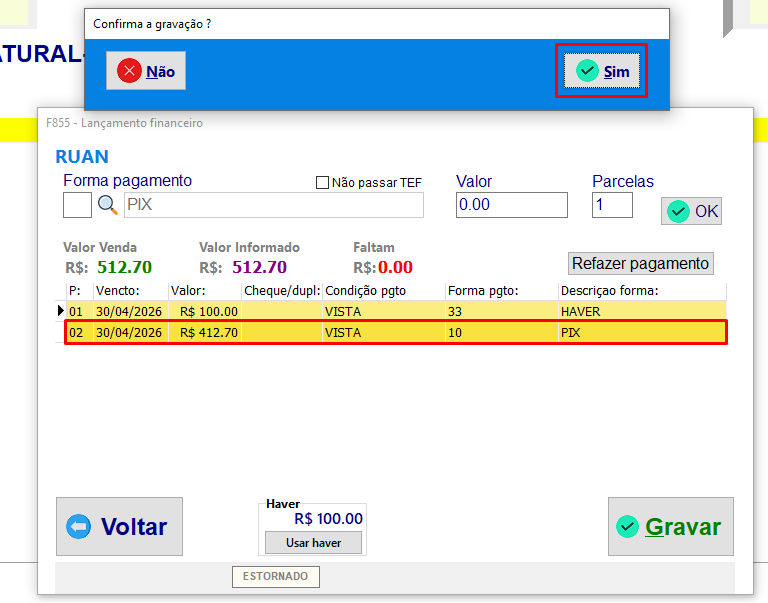Click the black row pointer arrow beside row 01
Viewport: 768px width, 603px height.
tap(60, 311)
